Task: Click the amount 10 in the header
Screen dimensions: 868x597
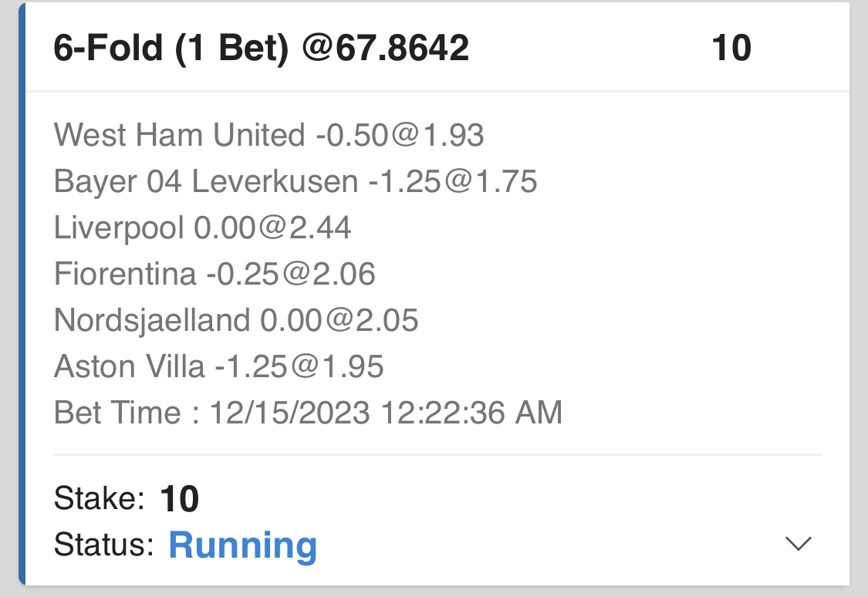Action: pos(731,49)
